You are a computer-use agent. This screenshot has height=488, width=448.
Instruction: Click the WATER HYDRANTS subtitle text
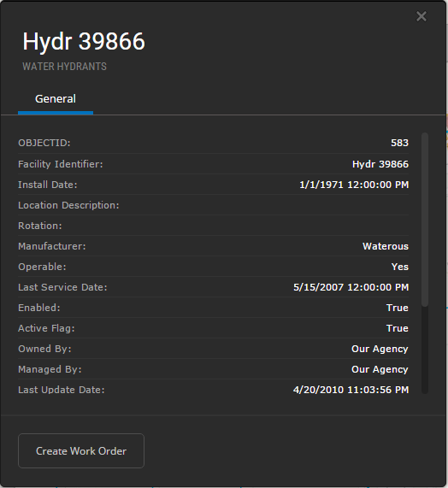(x=64, y=67)
